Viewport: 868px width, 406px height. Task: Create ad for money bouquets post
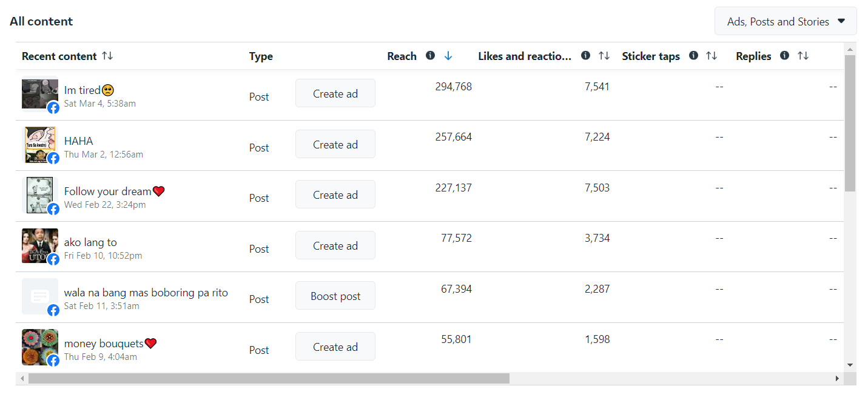coord(335,347)
